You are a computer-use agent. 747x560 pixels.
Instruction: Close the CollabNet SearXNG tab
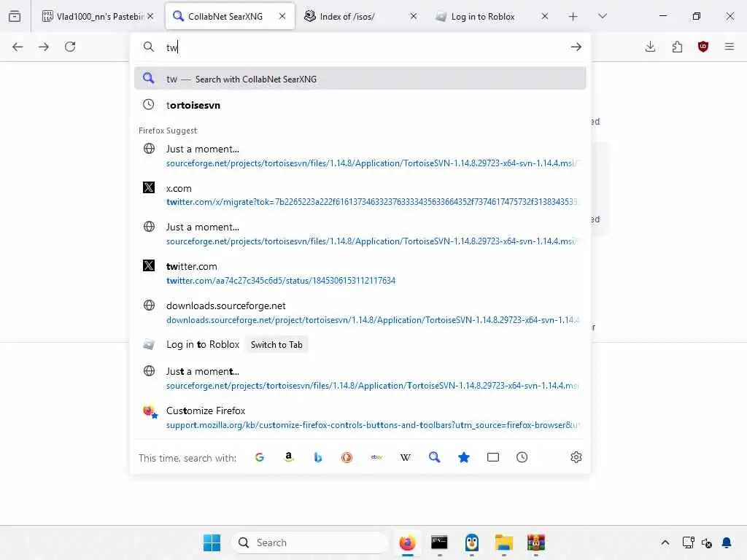pos(282,16)
